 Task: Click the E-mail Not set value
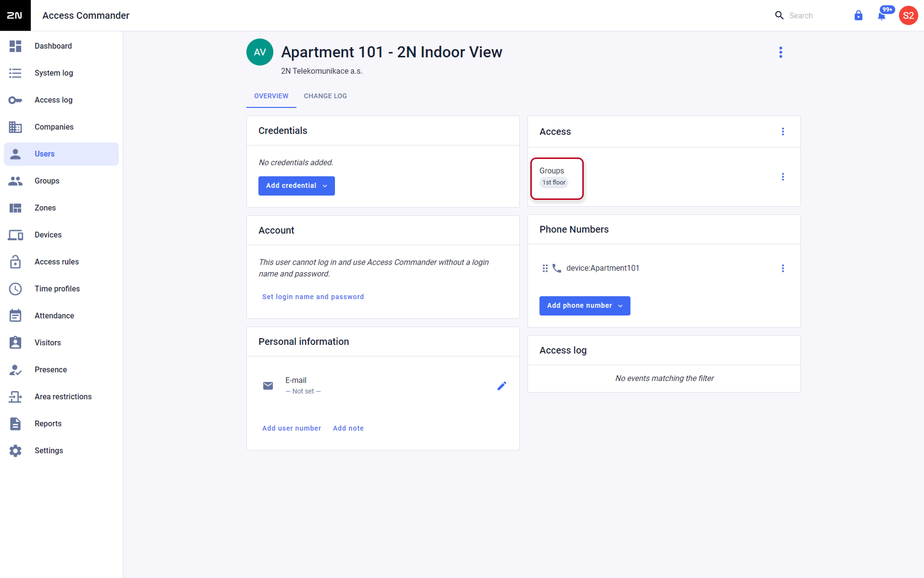pyautogui.click(x=303, y=391)
